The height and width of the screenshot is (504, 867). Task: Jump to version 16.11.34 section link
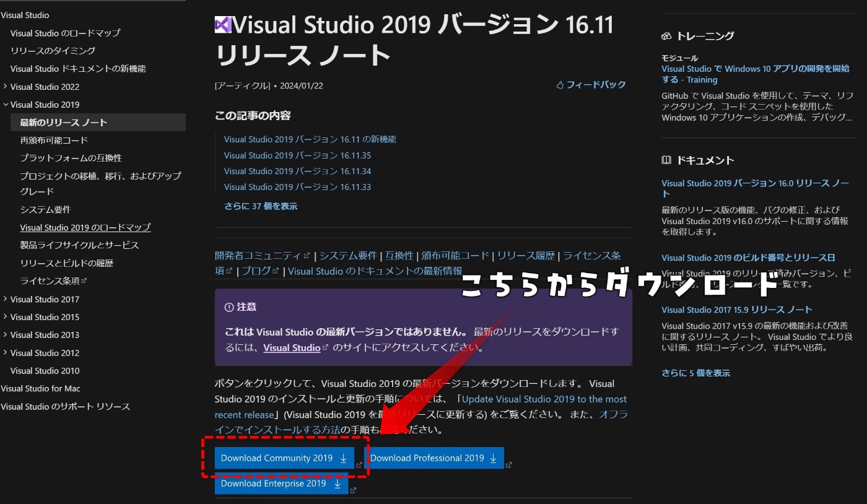coord(297,171)
